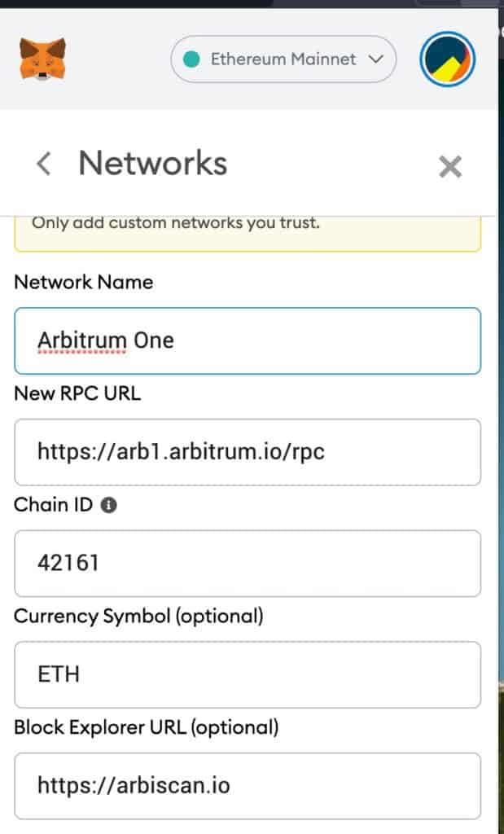Click the Chain ID info icon

(108, 505)
